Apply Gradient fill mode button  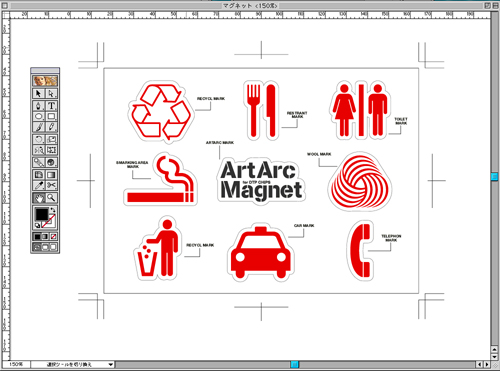45,237
